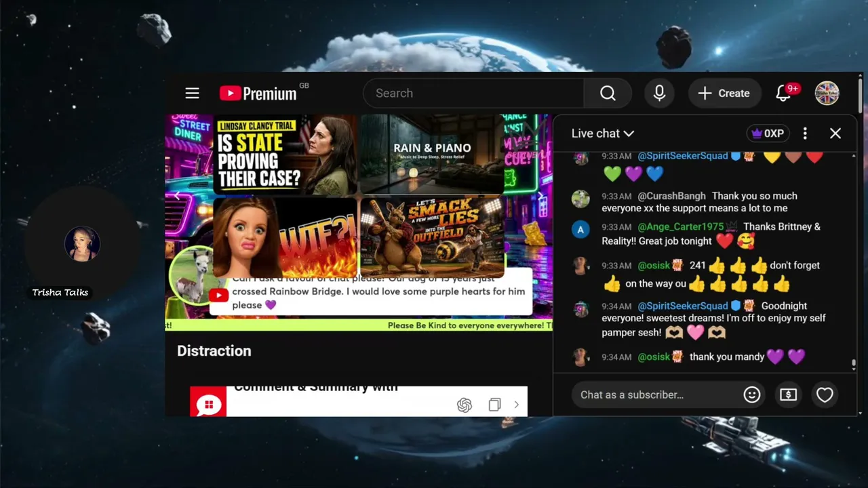The height and width of the screenshot is (488, 868).
Task: Send a heart reaction in chat
Action: pos(825,394)
